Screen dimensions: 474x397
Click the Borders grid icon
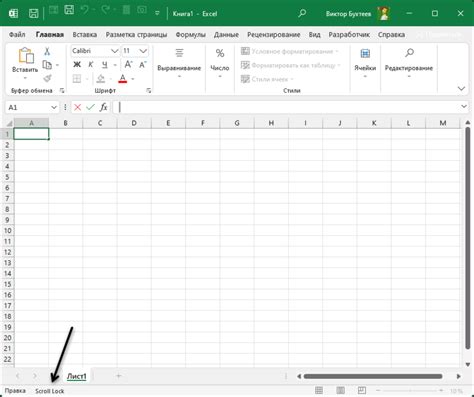click(x=77, y=79)
